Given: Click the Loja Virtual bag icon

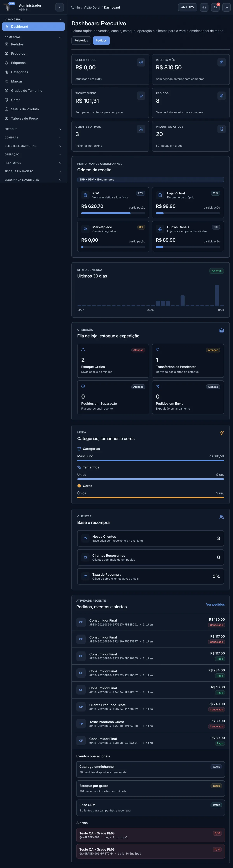Looking at the screenshot, I should pos(160,195).
